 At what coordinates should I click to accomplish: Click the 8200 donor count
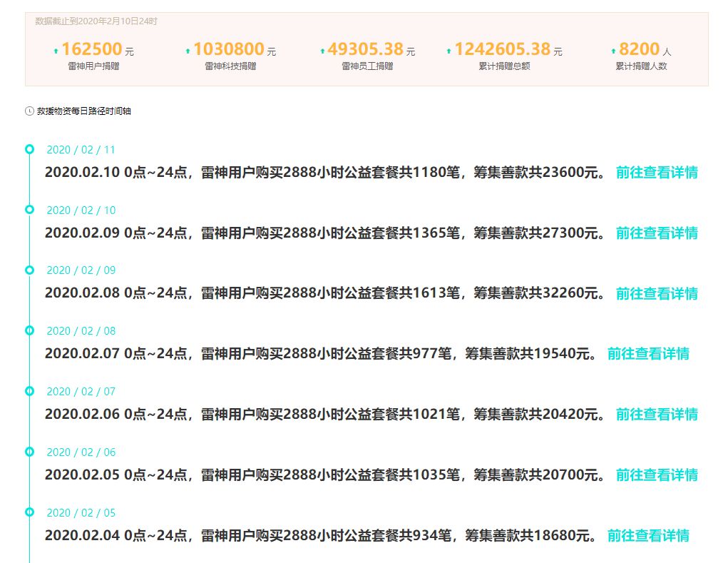640,49
